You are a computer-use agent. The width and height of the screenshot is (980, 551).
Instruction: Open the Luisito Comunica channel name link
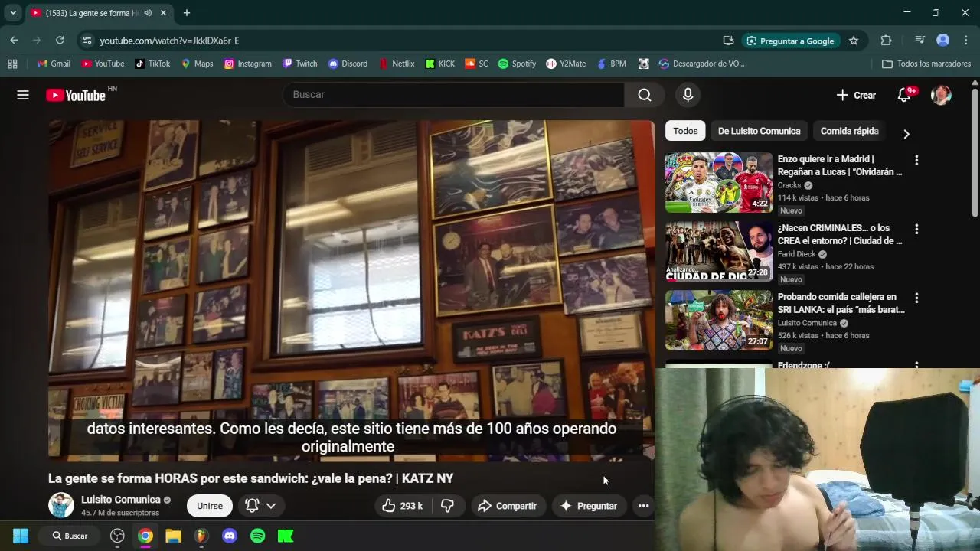click(121, 500)
